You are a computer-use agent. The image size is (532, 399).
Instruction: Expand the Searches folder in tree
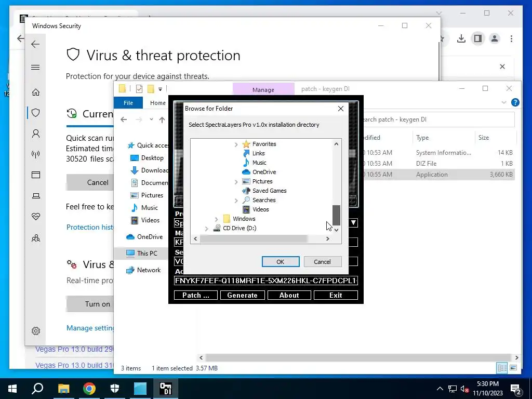coord(236,200)
